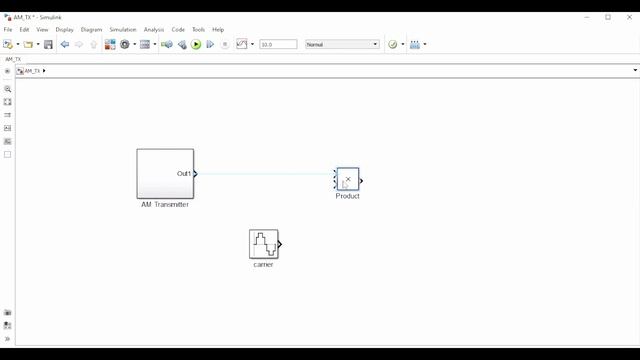Open the File menu
This screenshot has width=640, height=360.
[8, 29]
